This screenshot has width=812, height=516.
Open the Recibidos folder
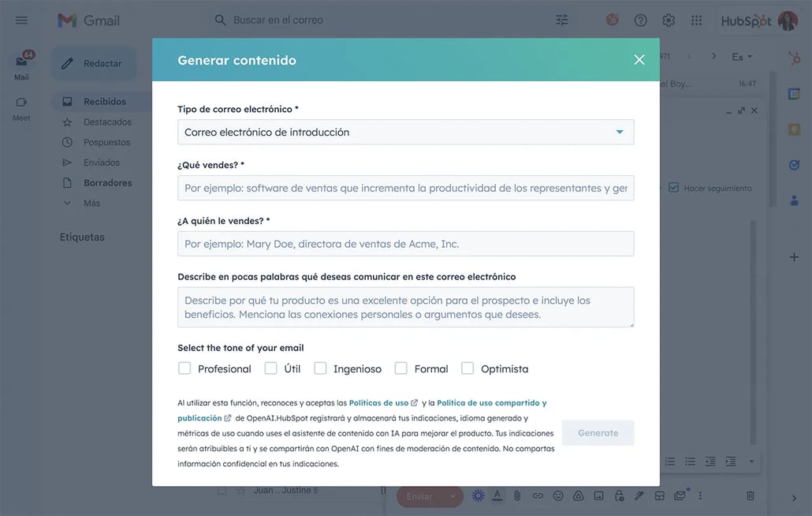[x=105, y=102]
